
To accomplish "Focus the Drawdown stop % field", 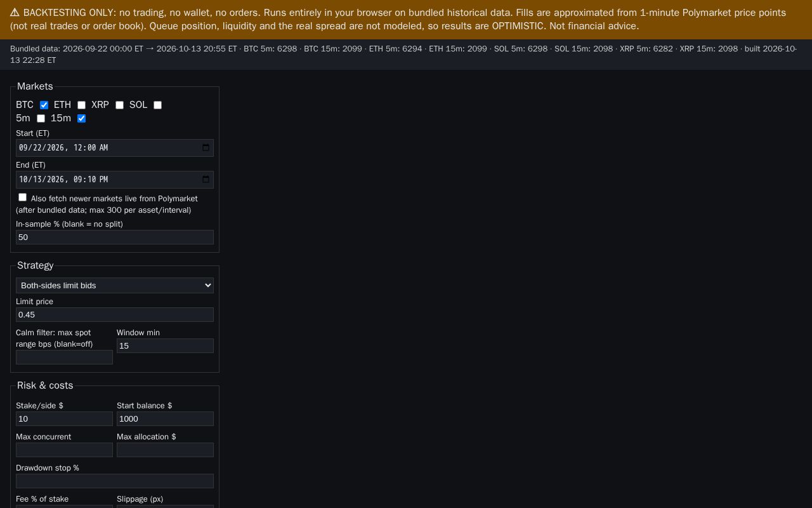I will click(115, 481).
